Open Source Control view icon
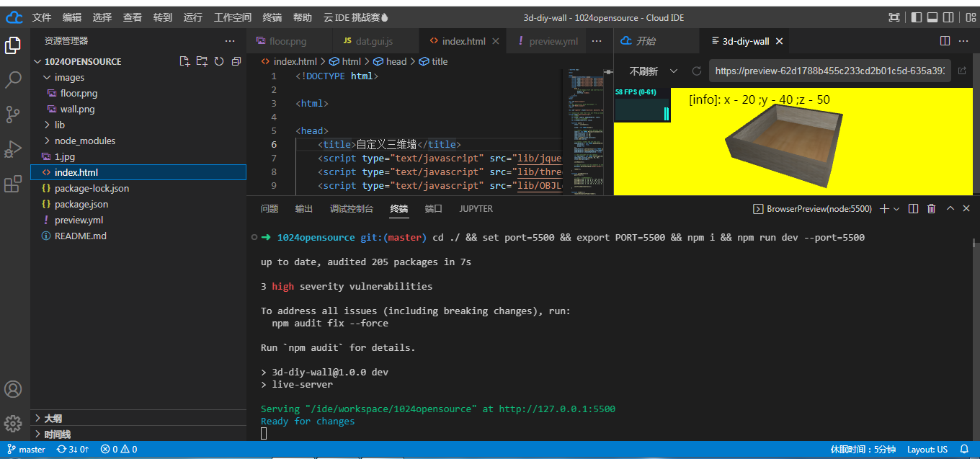980x459 pixels. tap(13, 115)
